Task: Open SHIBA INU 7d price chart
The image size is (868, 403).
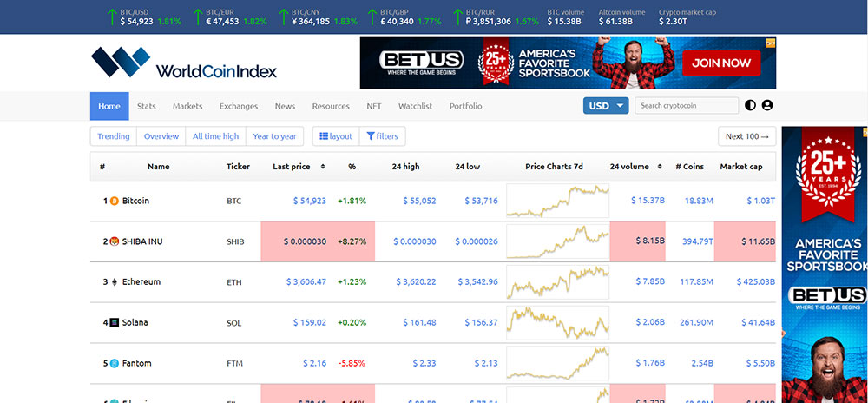Action: pyautogui.click(x=557, y=241)
